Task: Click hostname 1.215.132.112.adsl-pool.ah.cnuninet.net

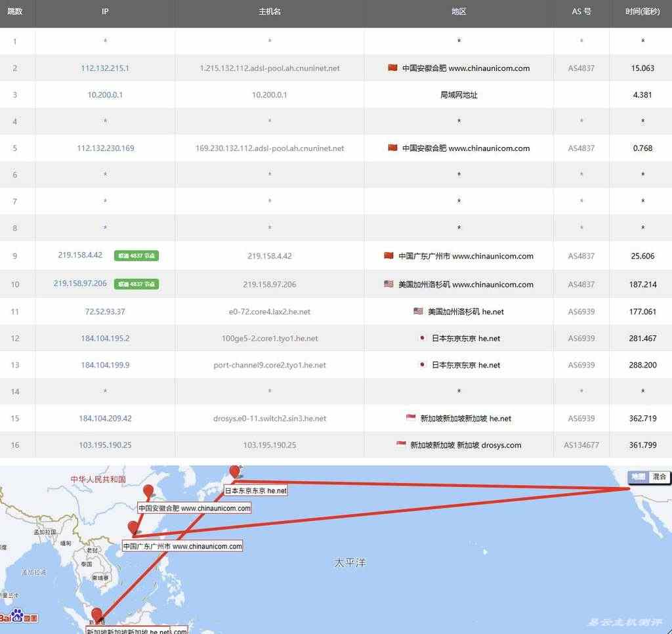Action: coord(270,68)
